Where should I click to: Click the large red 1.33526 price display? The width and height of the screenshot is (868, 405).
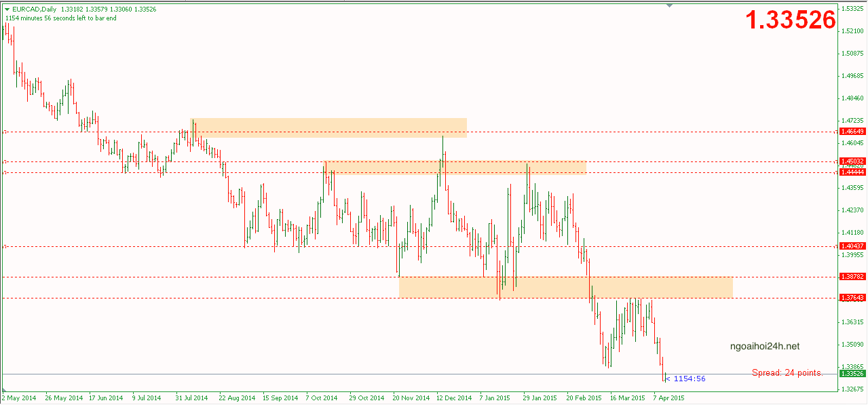tap(791, 20)
